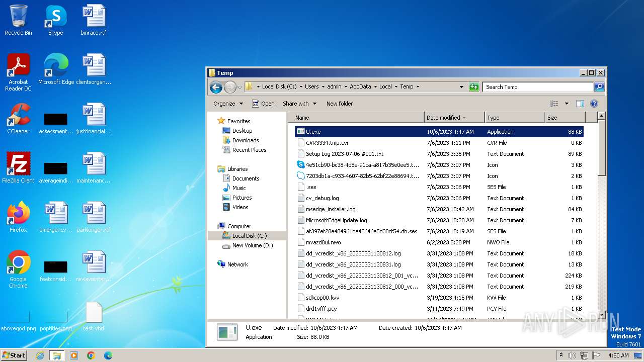Open Windows Media Player taskbar icon
This screenshot has height=362, width=644.
74,355
